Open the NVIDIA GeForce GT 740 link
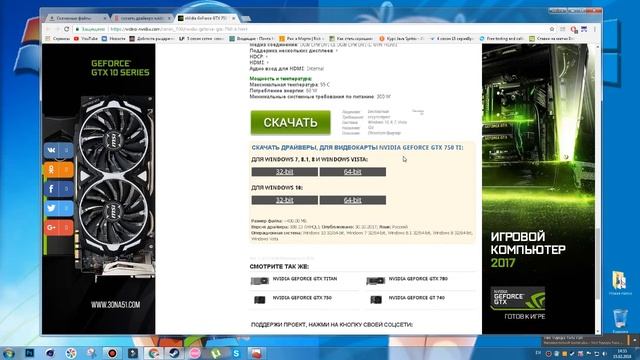Image resolution: width=640 pixels, height=360 pixels. coord(416,298)
